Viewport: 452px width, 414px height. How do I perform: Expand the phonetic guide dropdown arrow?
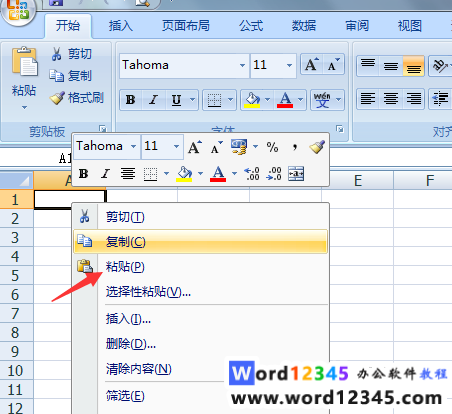pyautogui.click(x=338, y=99)
